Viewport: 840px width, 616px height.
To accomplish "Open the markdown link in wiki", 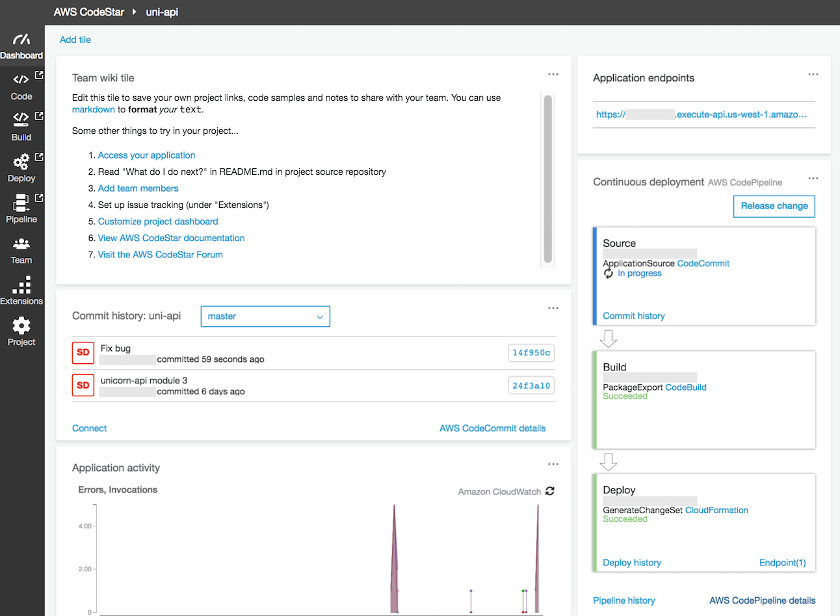I will tap(93, 110).
